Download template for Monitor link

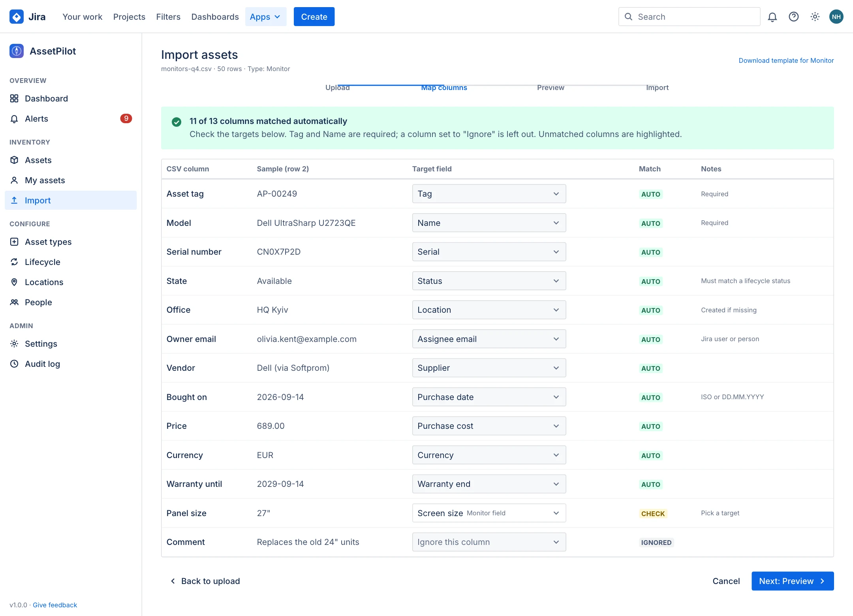tap(786, 60)
